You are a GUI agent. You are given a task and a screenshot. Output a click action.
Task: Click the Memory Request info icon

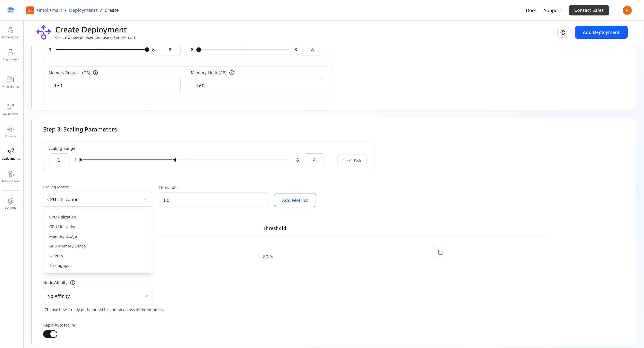(x=95, y=73)
